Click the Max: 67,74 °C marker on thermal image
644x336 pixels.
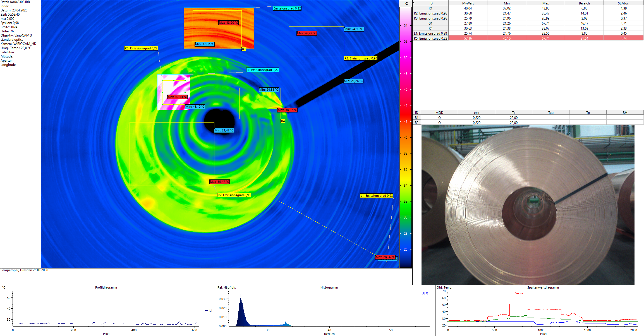pos(177,97)
